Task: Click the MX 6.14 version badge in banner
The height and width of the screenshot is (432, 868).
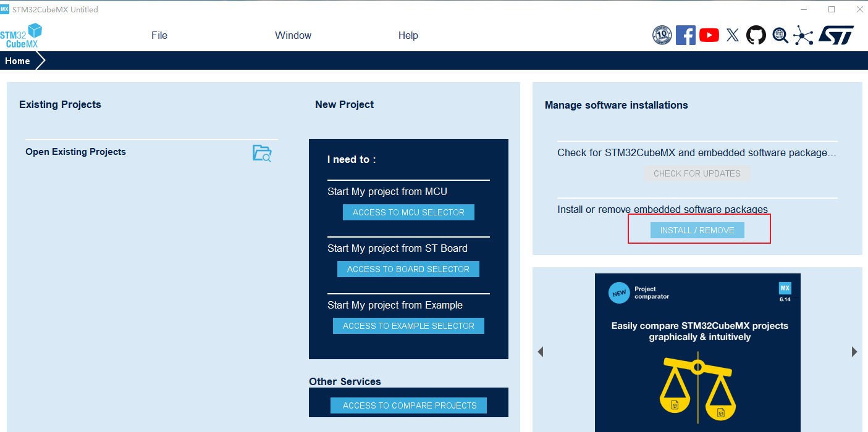Action: point(785,293)
